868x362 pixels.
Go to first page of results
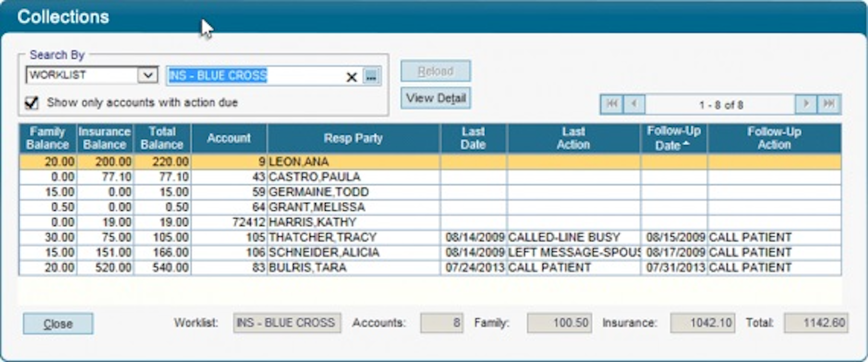tap(612, 104)
